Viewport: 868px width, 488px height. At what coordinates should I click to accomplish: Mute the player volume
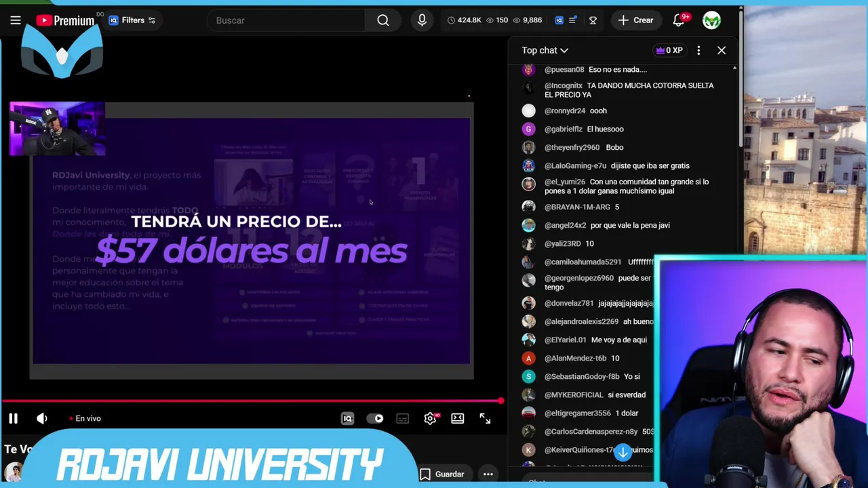click(x=42, y=418)
